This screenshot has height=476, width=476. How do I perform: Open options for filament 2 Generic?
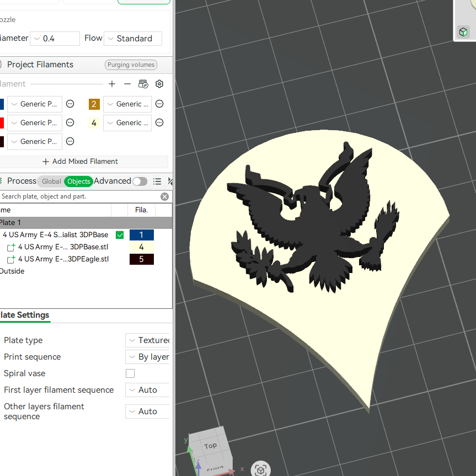click(x=159, y=104)
